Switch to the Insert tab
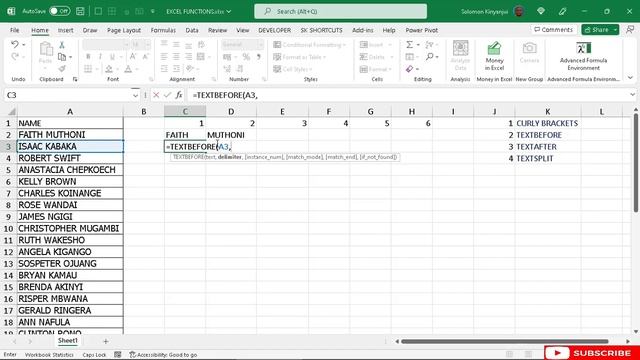This screenshot has height=360, width=640. tap(65, 30)
